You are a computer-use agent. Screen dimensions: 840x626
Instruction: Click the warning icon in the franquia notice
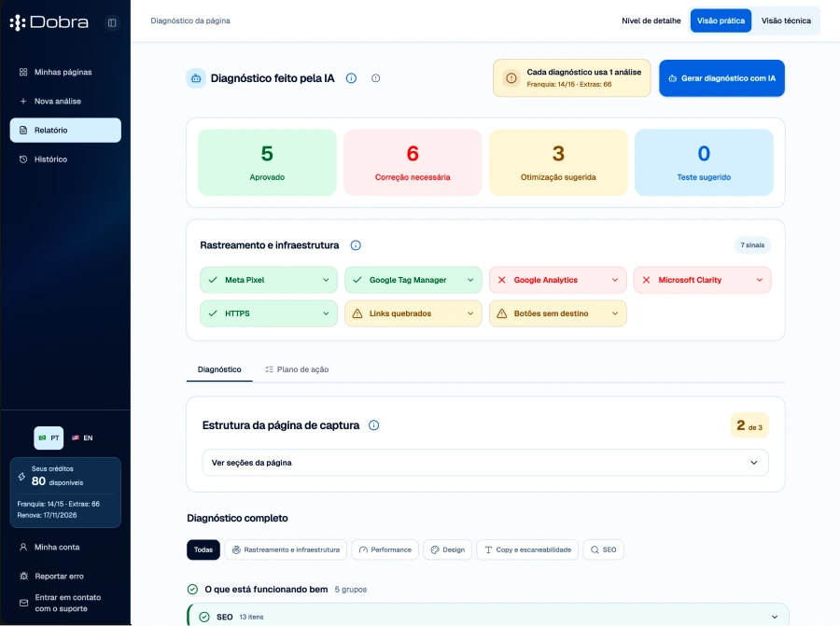tap(511, 78)
